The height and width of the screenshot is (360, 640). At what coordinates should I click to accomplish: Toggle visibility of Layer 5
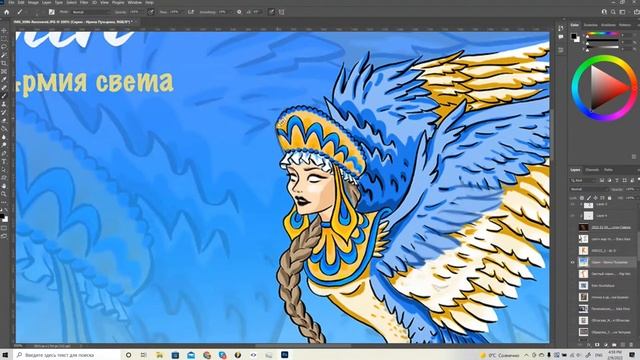pyautogui.click(x=572, y=204)
